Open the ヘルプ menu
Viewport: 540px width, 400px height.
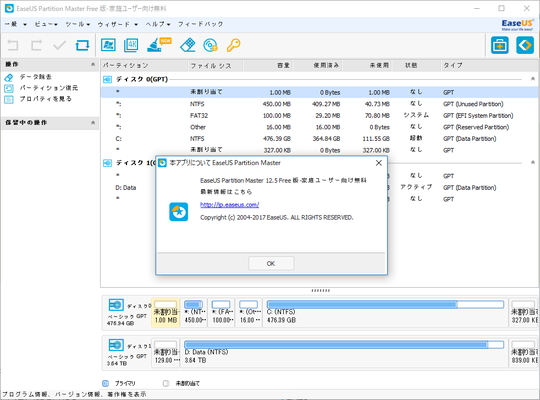click(158, 24)
